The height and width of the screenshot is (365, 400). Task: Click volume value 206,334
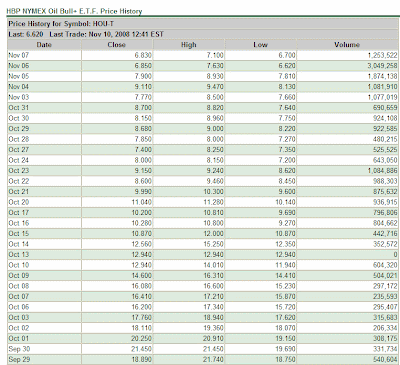click(385, 328)
